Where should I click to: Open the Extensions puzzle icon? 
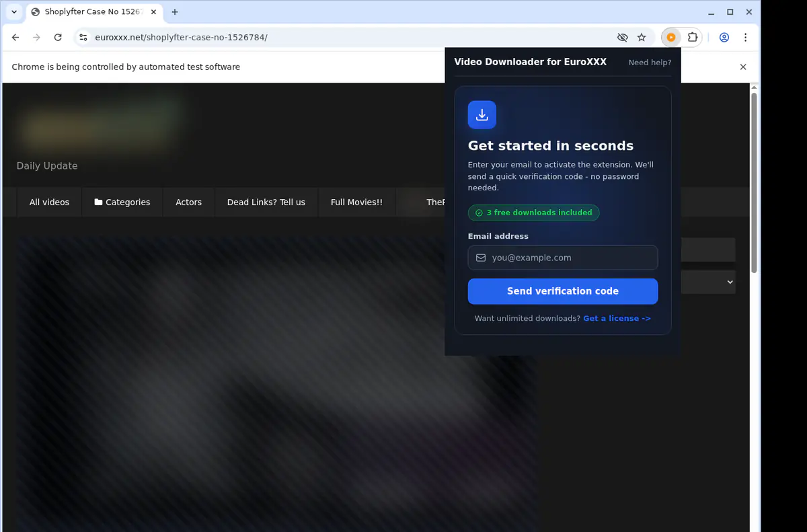692,38
